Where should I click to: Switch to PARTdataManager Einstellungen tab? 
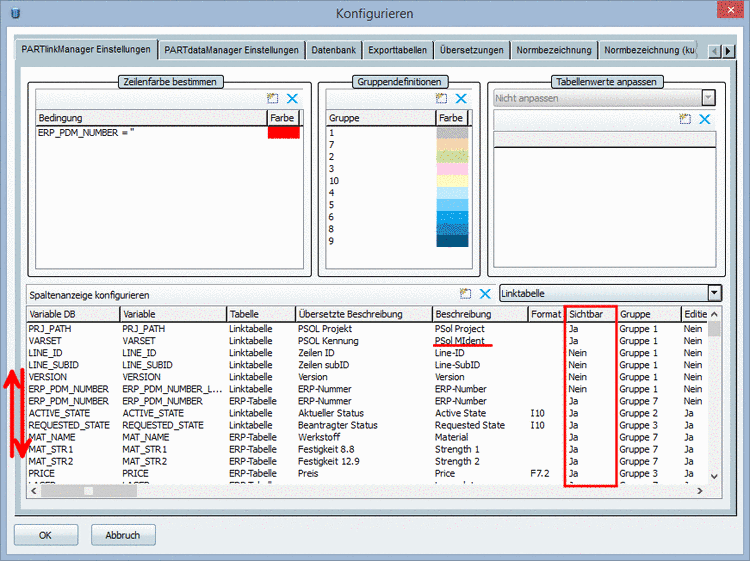[x=231, y=50]
